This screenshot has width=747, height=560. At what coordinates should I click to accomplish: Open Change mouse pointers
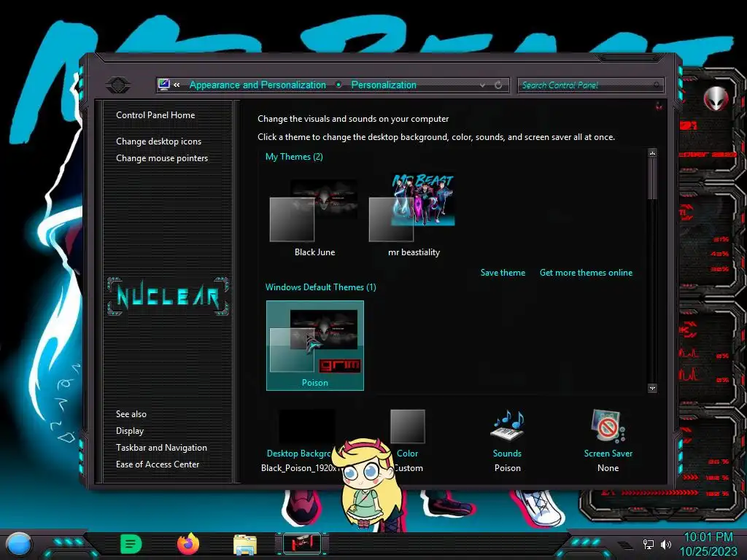162,158
